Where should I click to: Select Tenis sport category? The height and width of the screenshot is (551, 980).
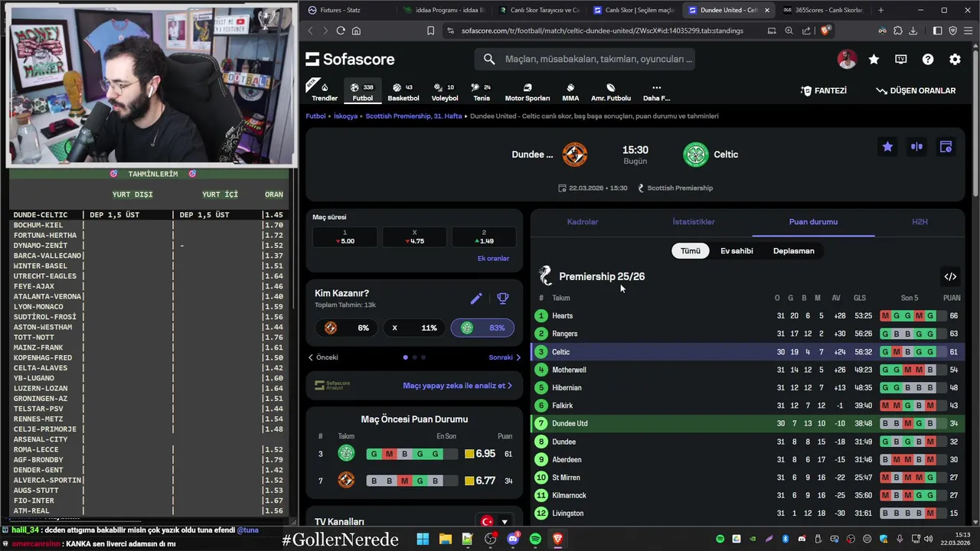[x=482, y=92]
